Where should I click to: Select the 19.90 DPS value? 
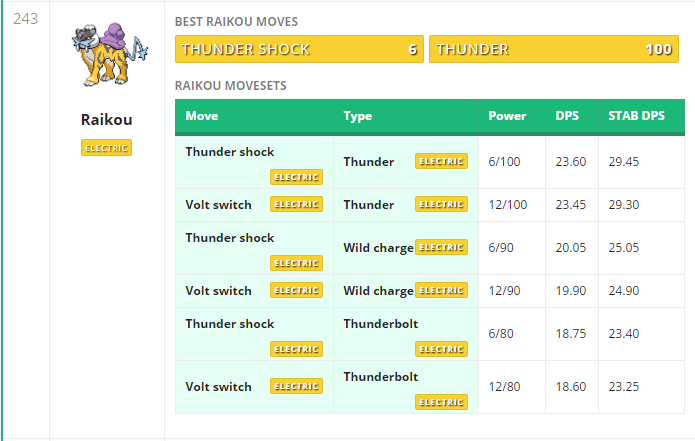point(570,291)
